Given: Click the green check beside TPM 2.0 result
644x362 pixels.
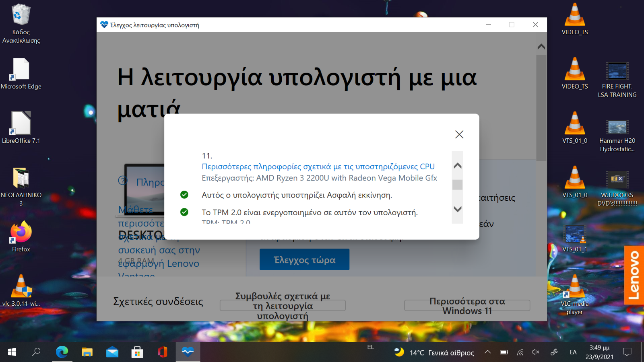Looking at the screenshot, I should tap(184, 212).
